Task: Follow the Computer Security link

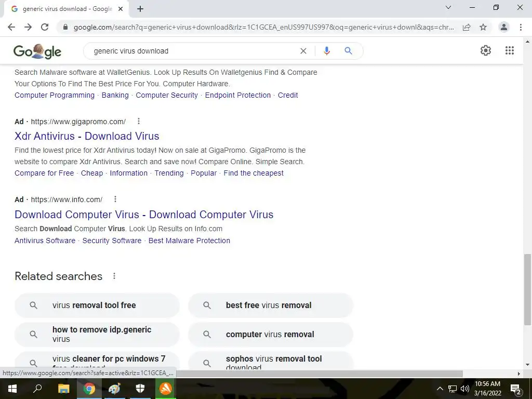Action: 167,96
